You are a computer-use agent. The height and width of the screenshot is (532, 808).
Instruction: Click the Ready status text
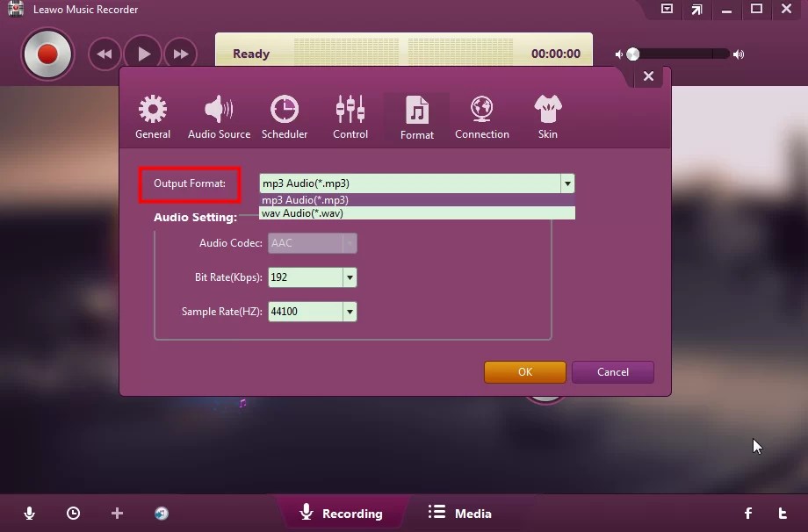(251, 54)
